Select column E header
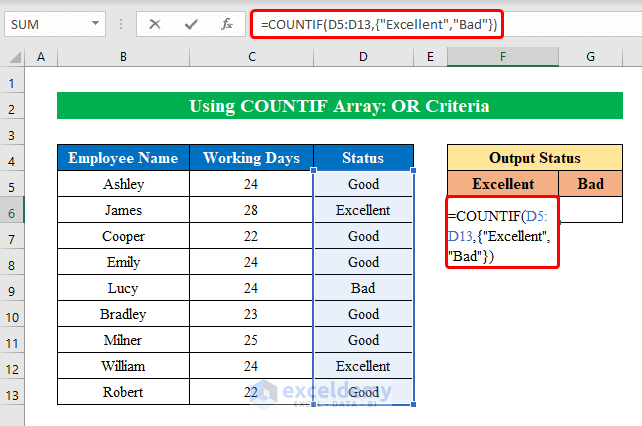This screenshot has width=642, height=426. click(430, 57)
